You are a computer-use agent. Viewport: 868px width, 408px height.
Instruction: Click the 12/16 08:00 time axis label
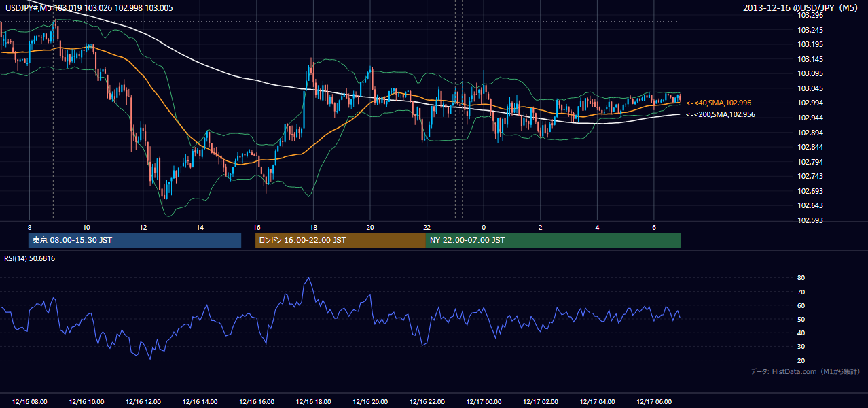(30, 402)
